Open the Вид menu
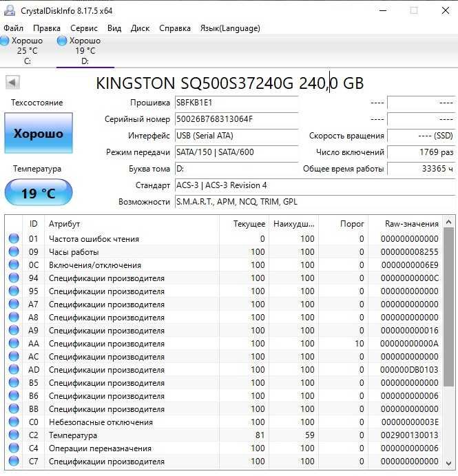This screenshot has height=476, width=458. coord(114,28)
